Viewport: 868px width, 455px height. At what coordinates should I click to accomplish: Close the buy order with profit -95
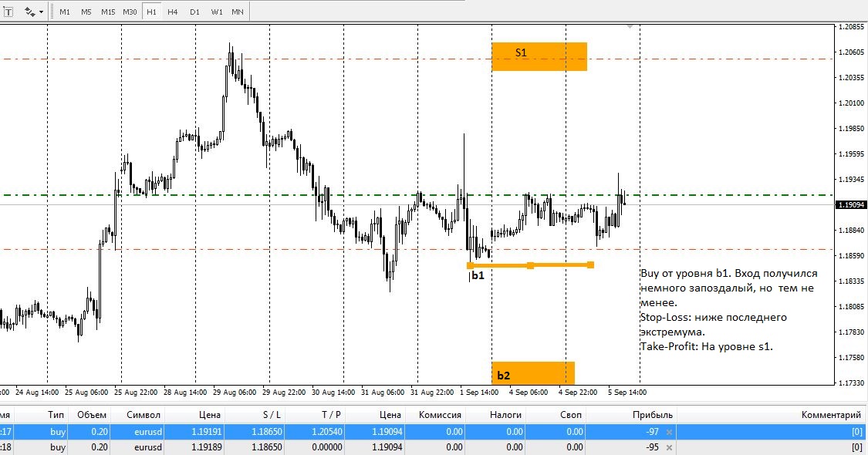point(669,447)
